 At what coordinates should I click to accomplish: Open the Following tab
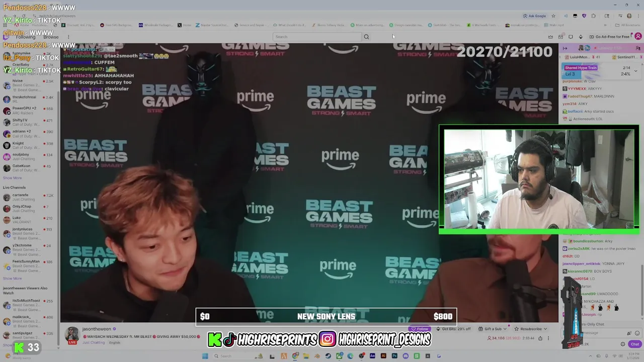point(25,37)
